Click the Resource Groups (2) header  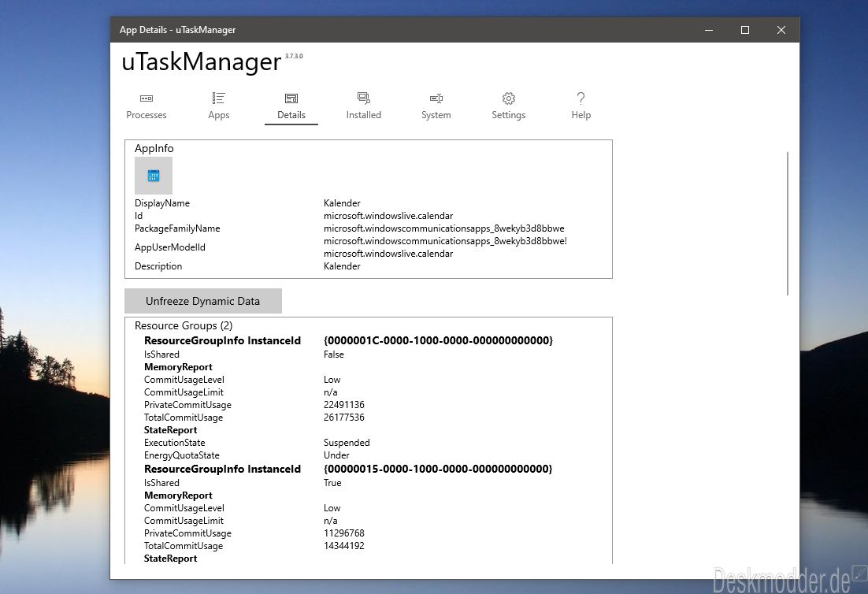pos(184,325)
